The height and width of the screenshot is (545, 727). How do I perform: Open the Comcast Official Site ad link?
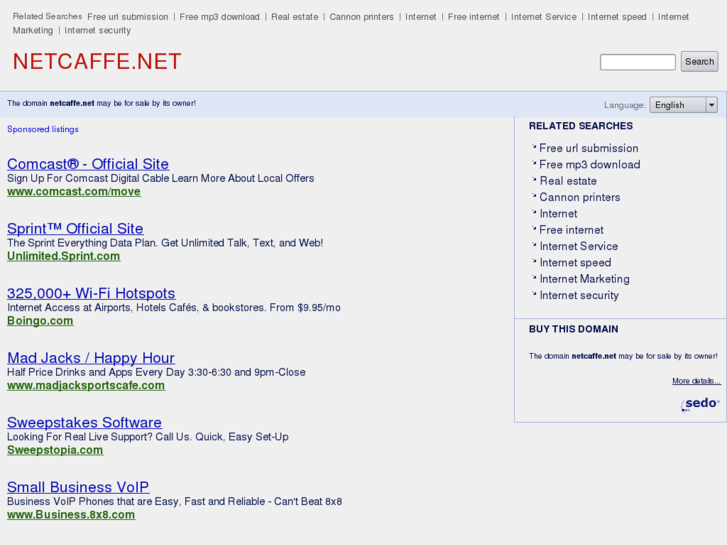pos(88,164)
